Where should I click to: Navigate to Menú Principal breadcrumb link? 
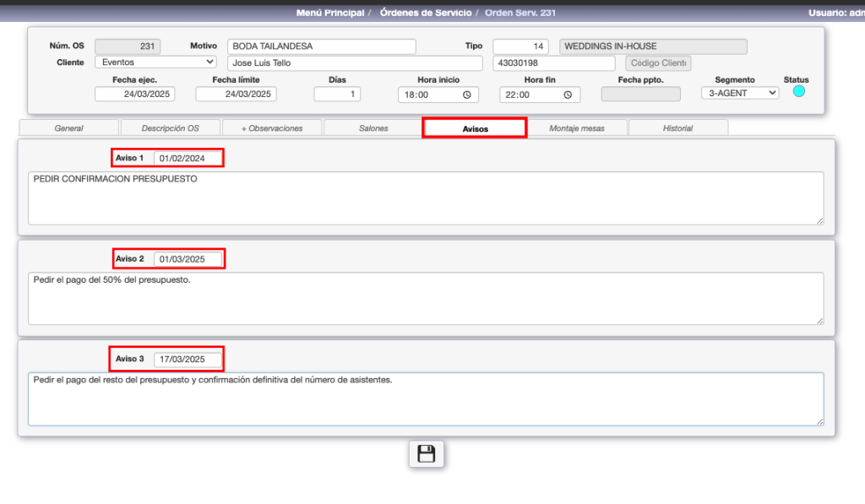point(330,13)
